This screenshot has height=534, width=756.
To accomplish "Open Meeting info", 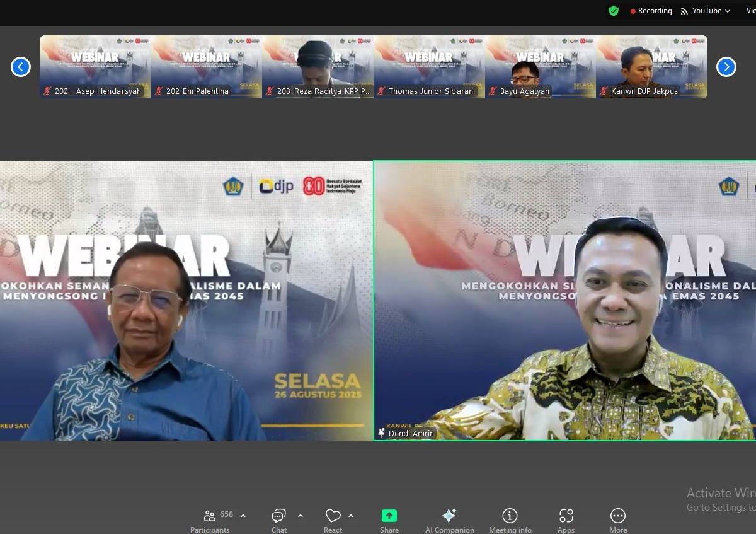I will coord(510,516).
